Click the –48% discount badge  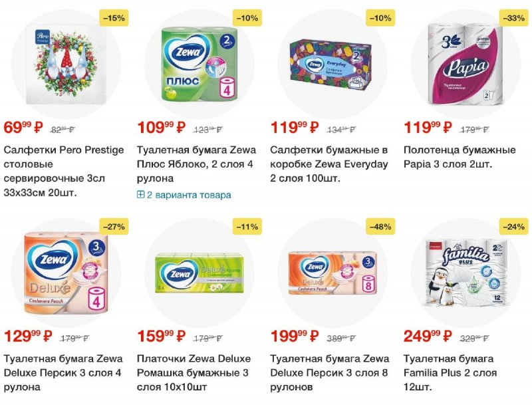point(380,227)
